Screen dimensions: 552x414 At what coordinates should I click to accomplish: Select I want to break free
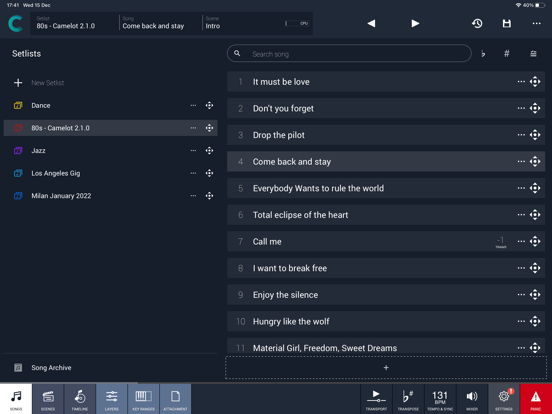click(x=386, y=268)
